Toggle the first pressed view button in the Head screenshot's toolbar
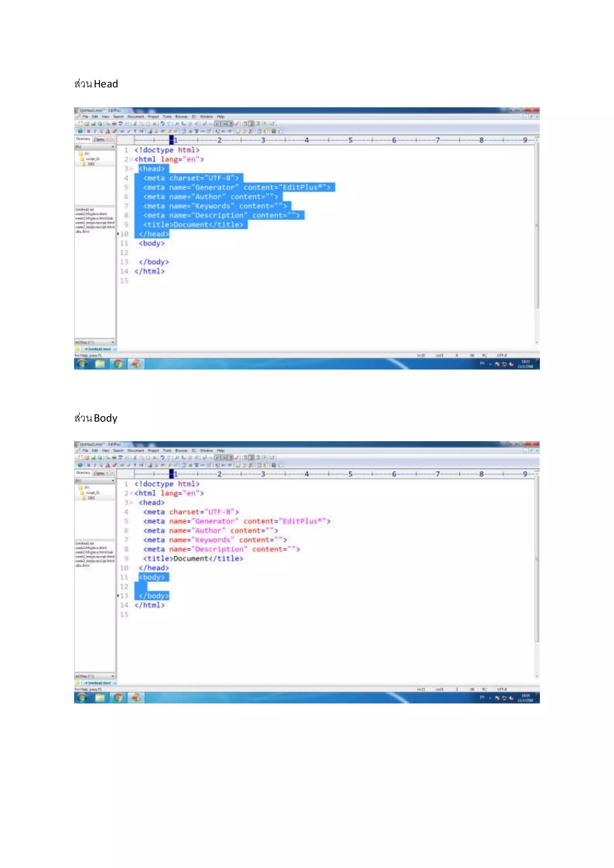 217,123
